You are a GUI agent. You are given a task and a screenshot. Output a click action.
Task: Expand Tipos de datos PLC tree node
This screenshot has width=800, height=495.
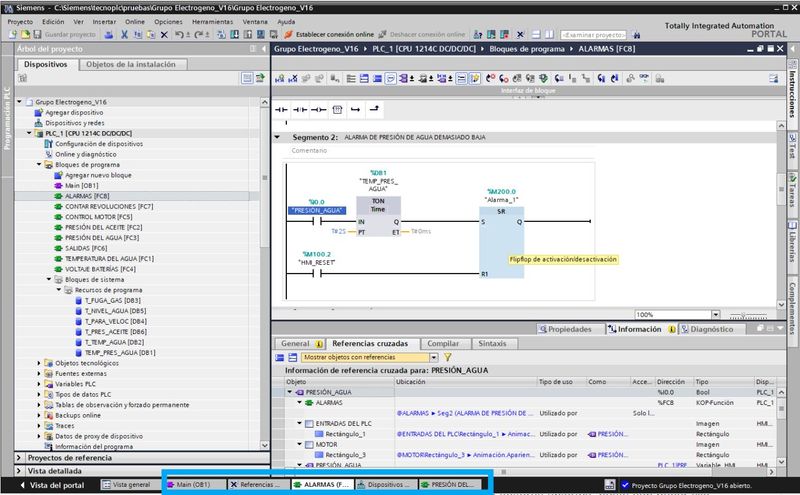point(39,394)
